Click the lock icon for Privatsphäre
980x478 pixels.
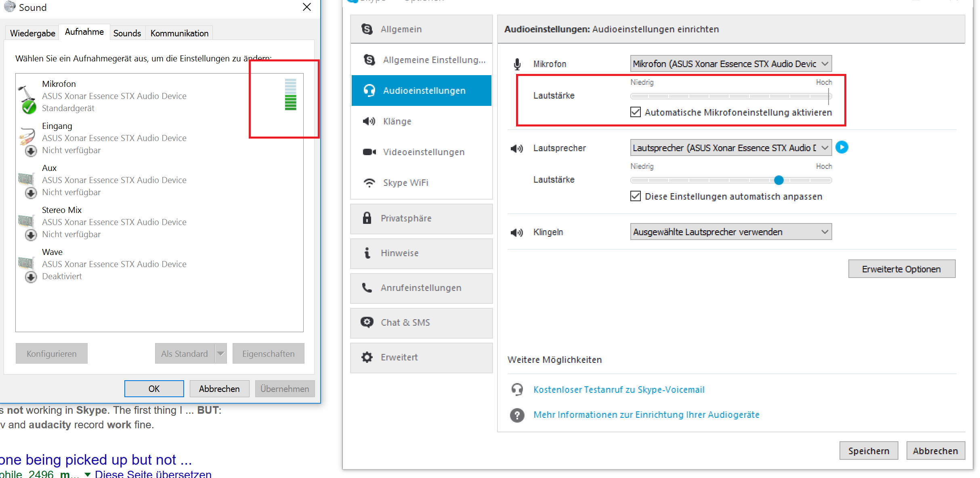tap(367, 218)
